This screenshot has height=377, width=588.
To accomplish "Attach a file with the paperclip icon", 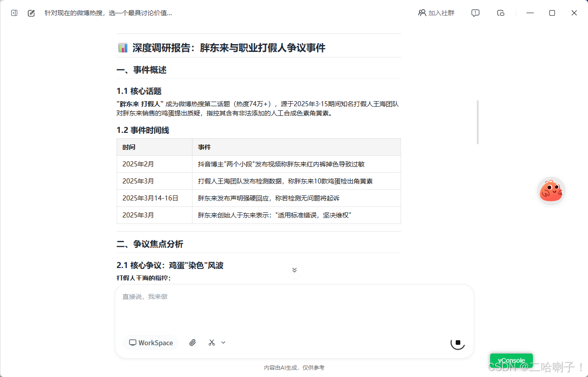I will point(192,343).
